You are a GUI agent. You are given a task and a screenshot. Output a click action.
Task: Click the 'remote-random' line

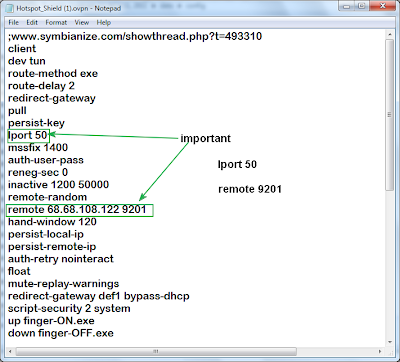pyautogui.click(x=47, y=197)
